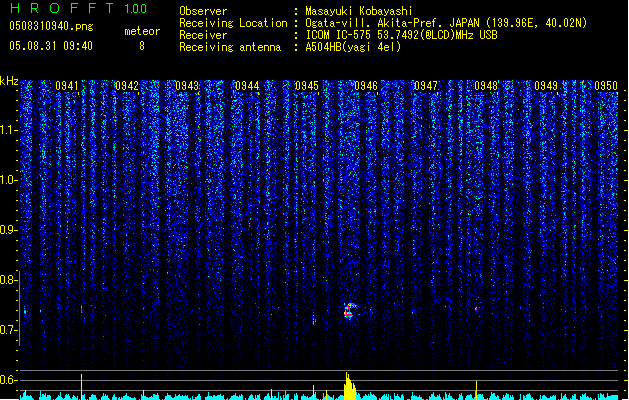Click the 0942 time marker

127,86
